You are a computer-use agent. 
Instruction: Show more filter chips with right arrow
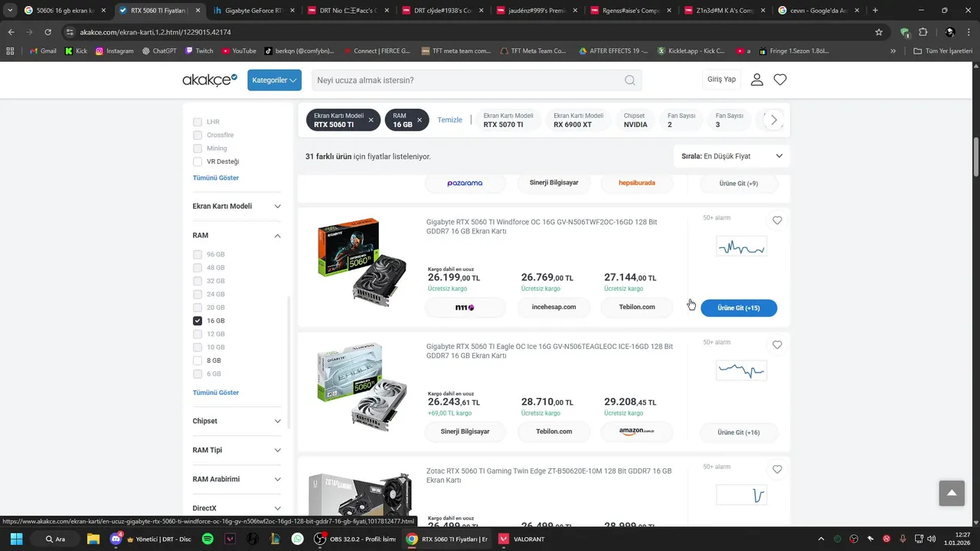(774, 120)
